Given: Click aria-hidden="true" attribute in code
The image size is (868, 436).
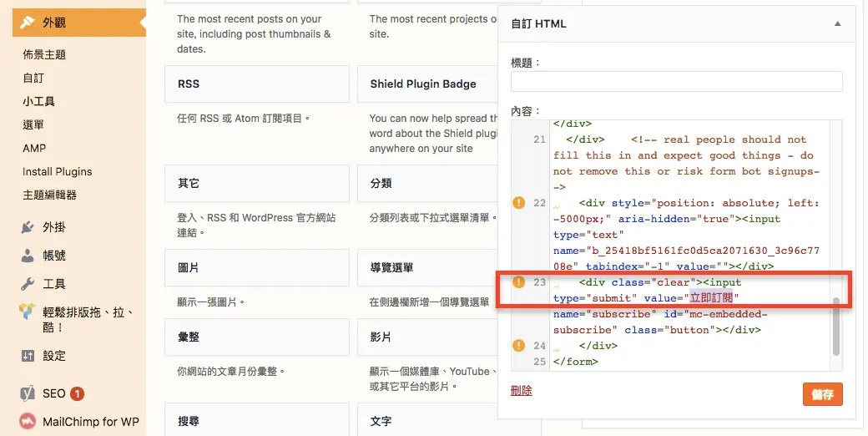Looking at the screenshot, I should tap(677, 219).
